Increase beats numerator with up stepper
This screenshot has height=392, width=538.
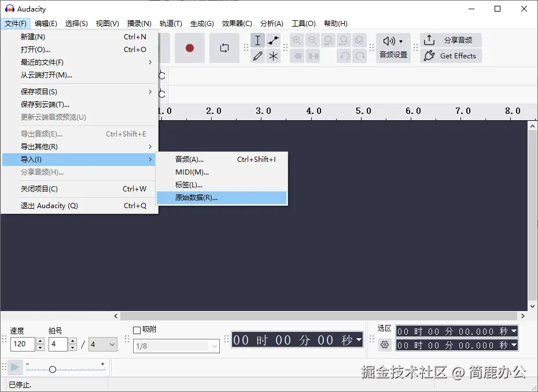coord(72,341)
